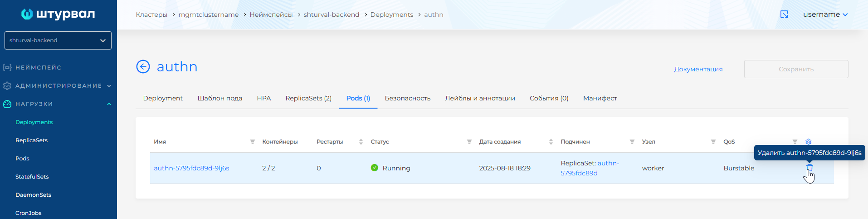Open table column settings gear
Image resolution: width=868 pixels, height=219 pixels.
click(808, 142)
